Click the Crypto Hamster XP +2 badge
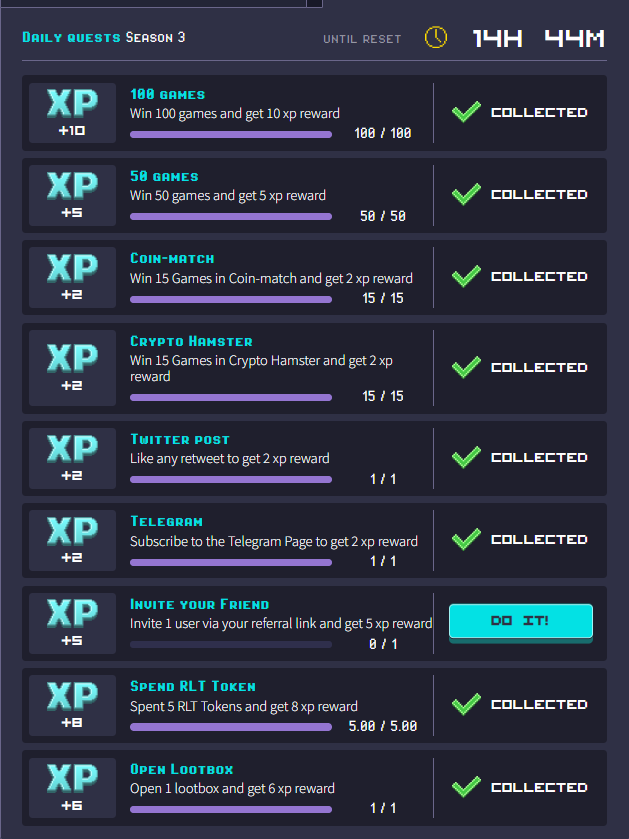The width and height of the screenshot is (629, 839). pyautogui.click(x=72, y=368)
